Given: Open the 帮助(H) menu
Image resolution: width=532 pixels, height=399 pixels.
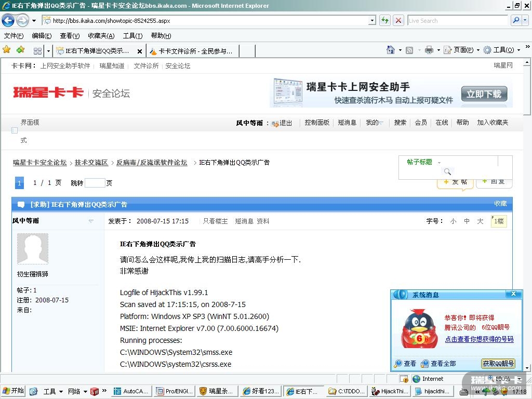Looking at the screenshot, I should coord(161,36).
